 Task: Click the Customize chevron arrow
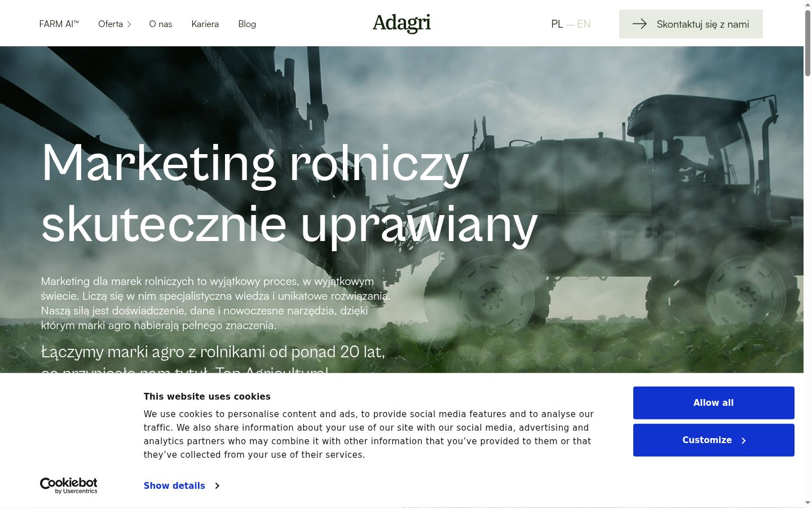(743, 440)
